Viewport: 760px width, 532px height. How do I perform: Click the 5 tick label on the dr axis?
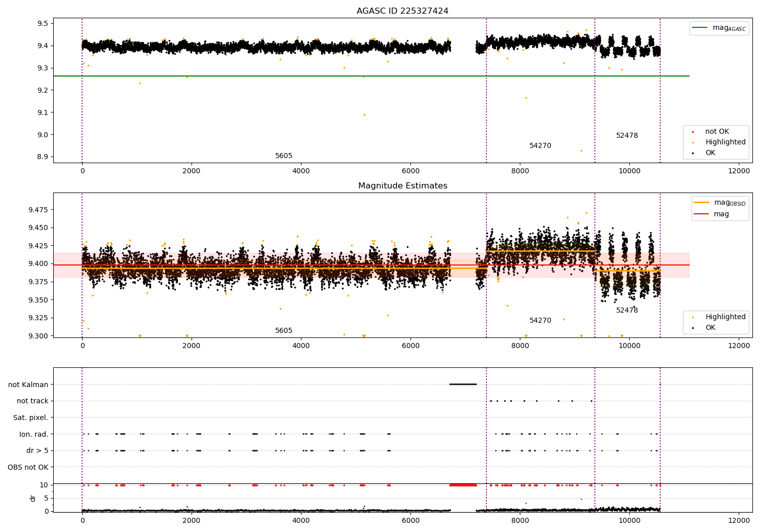click(x=47, y=498)
